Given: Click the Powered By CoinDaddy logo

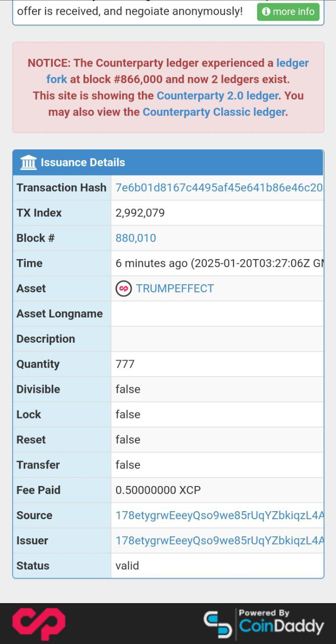Looking at the screenshot, I should click(264, 623).
